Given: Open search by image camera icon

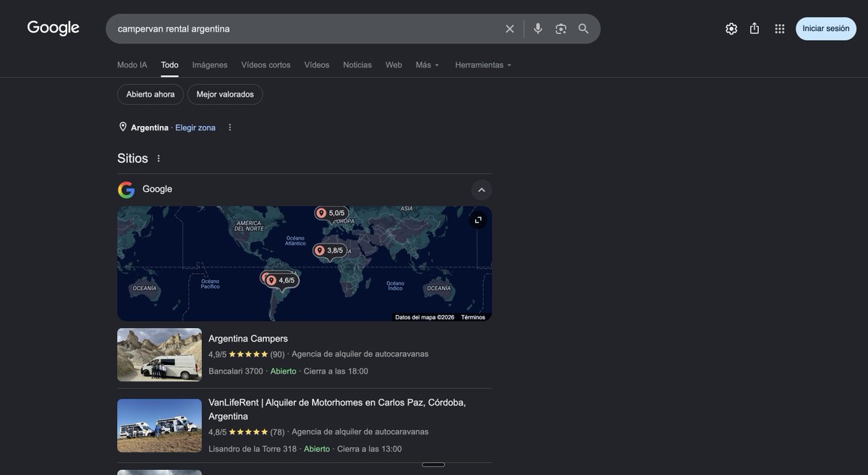Looking at the screenshot, I should coord(561,29).
